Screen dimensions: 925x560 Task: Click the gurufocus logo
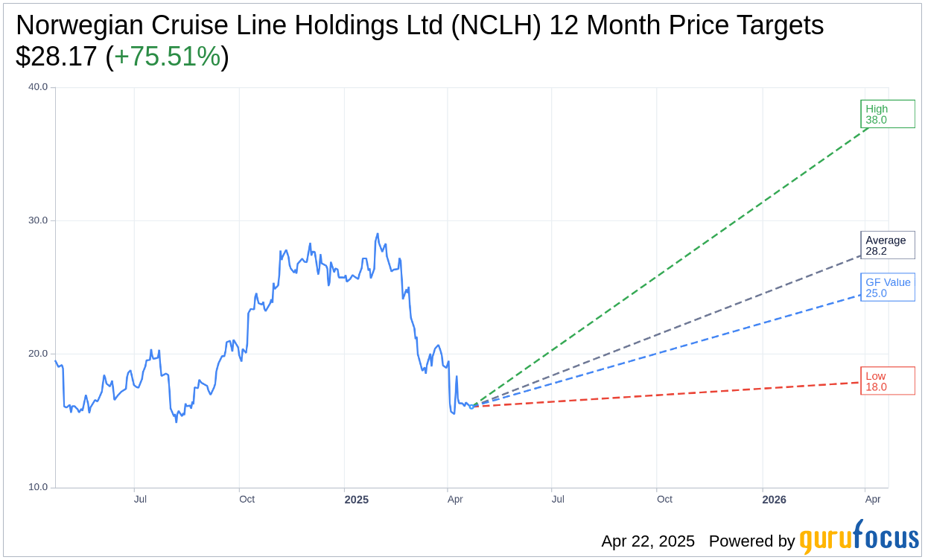(859, 538)
